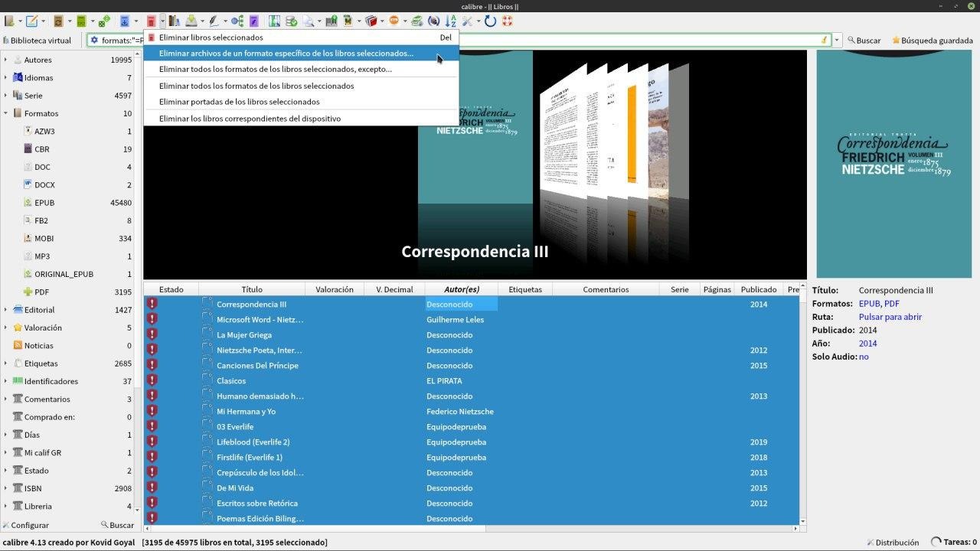This screenshot has height=551, width=980.
Task: Click the blue circular refresh arrow icon
Action: pos(490,21)
